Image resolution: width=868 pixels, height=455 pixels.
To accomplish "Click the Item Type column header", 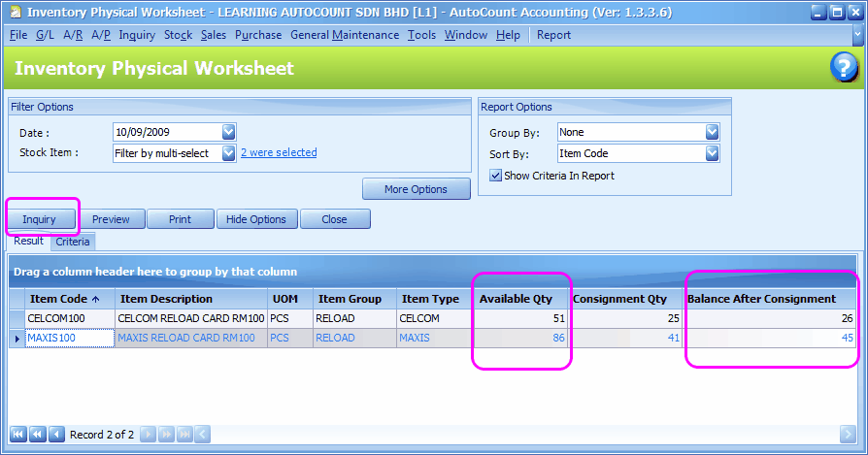I will tap(435, 299).
